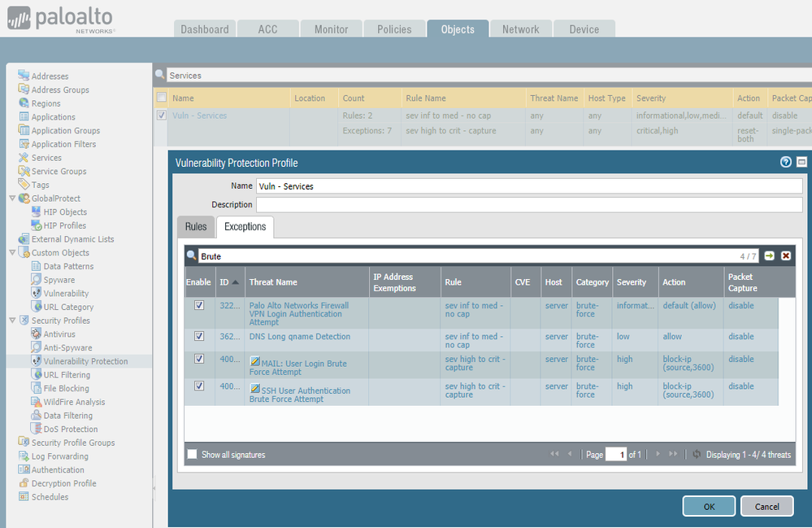The image size is (812, 528).
Task: Disable Palo Alto VPN Login exception
Action: tap(199, 305)
